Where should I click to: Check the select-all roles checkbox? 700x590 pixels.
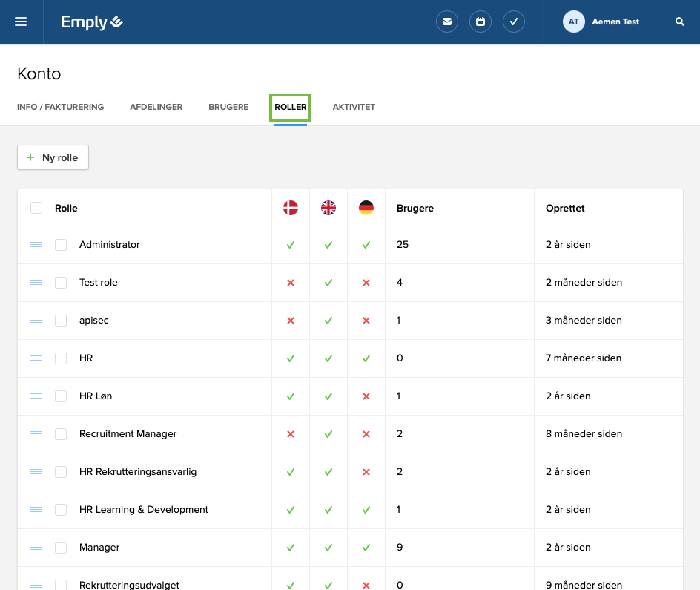pos(36,208)
